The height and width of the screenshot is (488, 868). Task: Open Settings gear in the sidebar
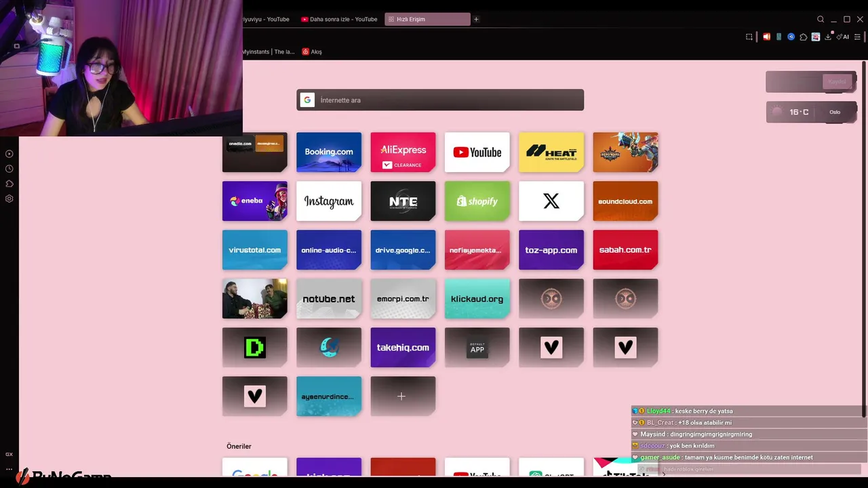coord(9,199)
